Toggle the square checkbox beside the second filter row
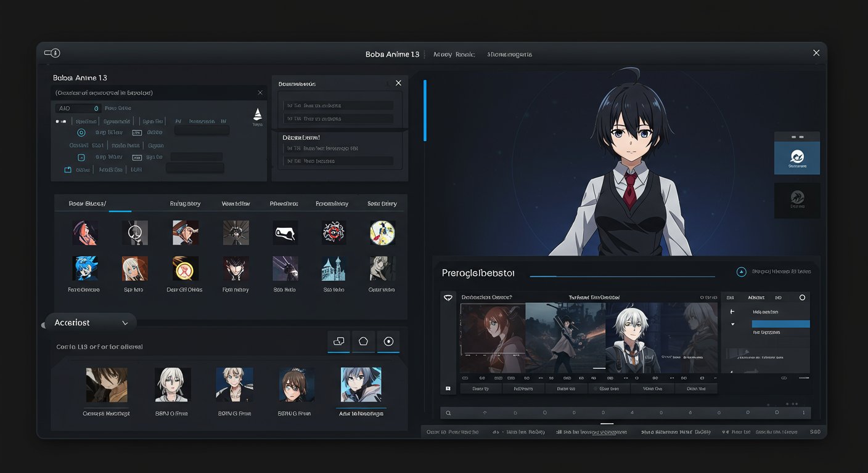The width and height of the screenshot is (868, 473). (x=81, y=157)
